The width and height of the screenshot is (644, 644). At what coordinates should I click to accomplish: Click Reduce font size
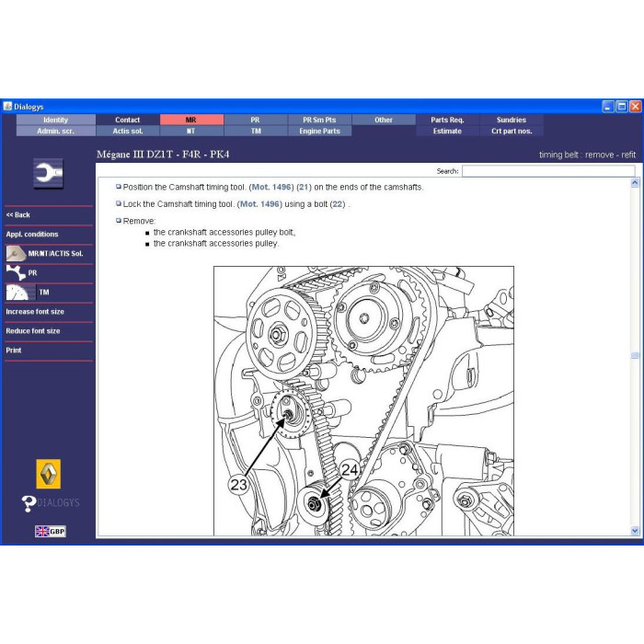(33, 330)
